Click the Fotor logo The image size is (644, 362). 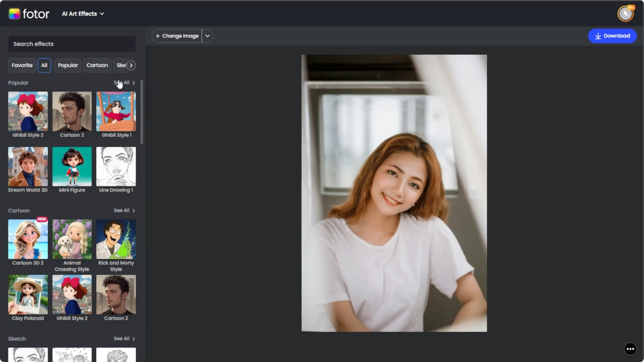[29, 14]
